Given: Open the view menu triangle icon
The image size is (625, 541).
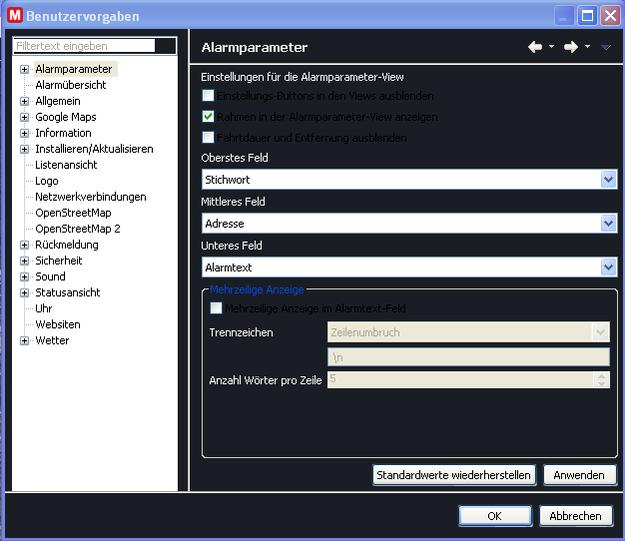Looking at the screenshot, I should [x=606, y=47].
